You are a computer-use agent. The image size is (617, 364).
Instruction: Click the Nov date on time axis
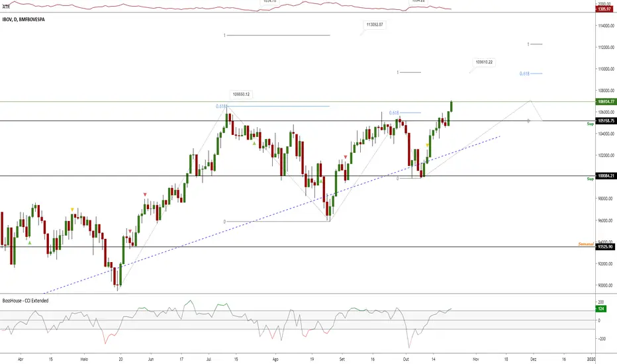(x=476, y=359)
